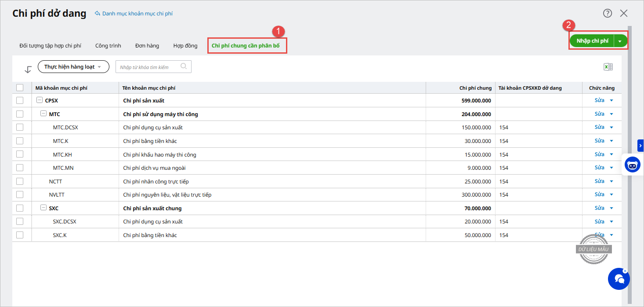
Task: Open the Nhập chi phí dropdown arrow
Action: [x=620, y=41]
